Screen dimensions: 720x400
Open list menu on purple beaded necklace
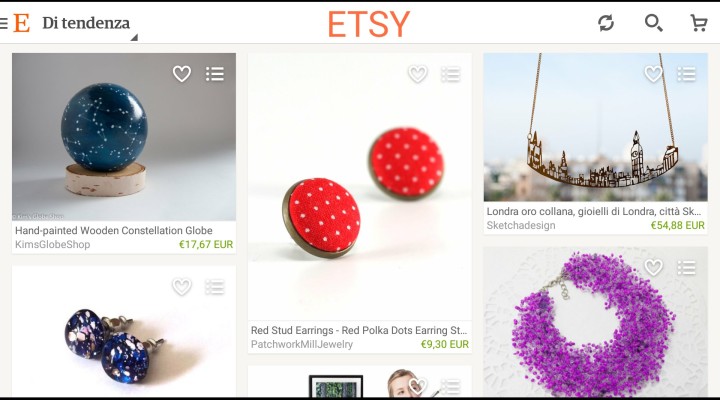coord(686,268)
